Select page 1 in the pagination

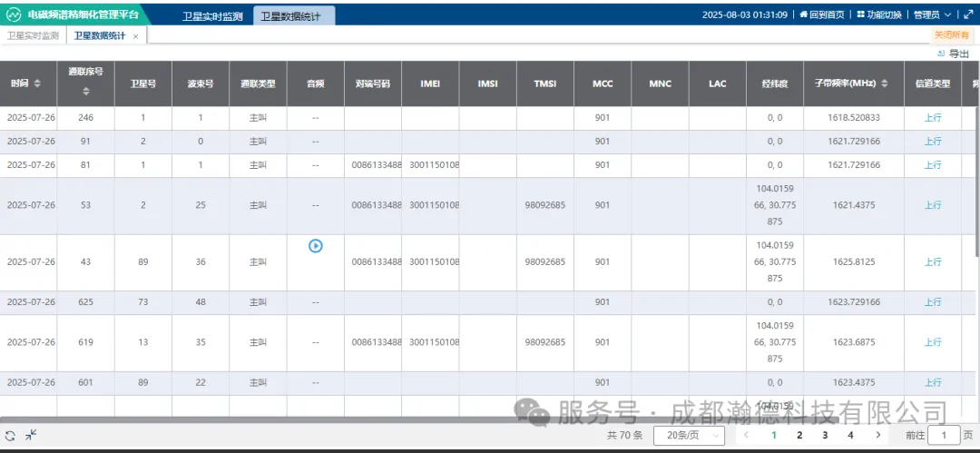774,435
